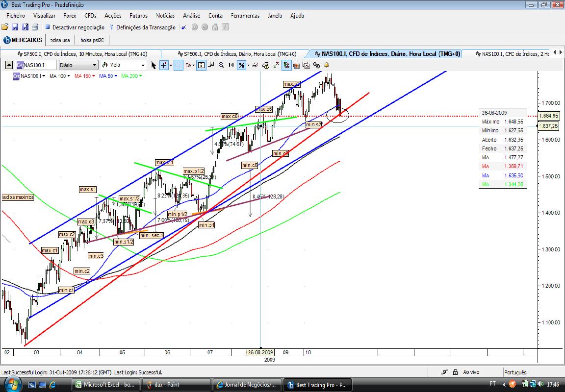Open dax - Paint from the taskbar
Viewport: 565px width, 392px height.
pyautogui.click(x=176, y=385)
